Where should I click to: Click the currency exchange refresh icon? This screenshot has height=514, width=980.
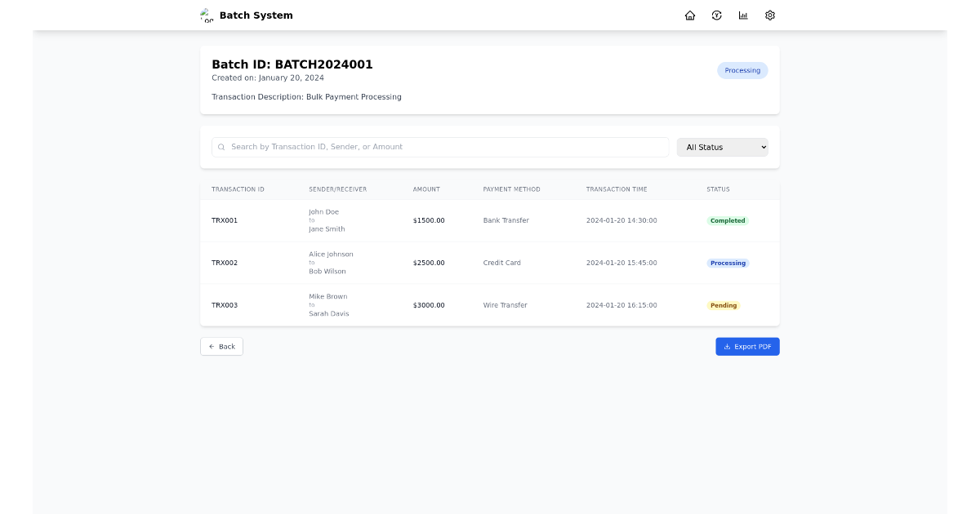[x=716, y=15]
